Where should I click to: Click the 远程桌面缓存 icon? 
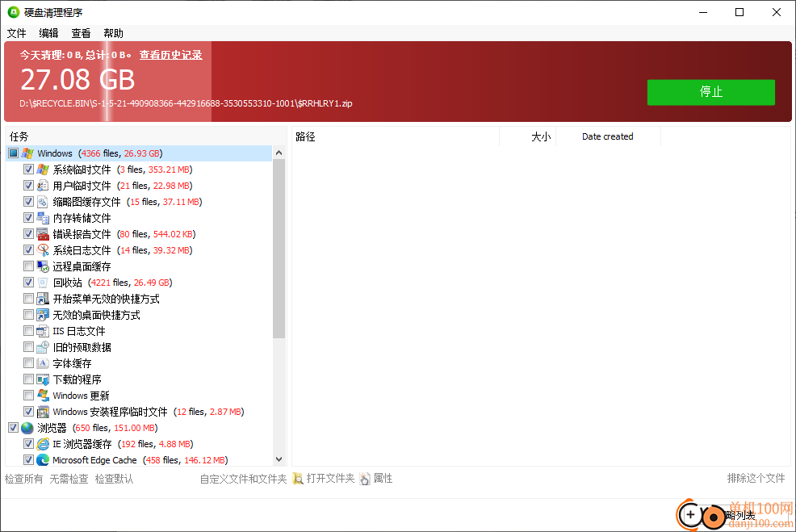(x=43, y=266)
